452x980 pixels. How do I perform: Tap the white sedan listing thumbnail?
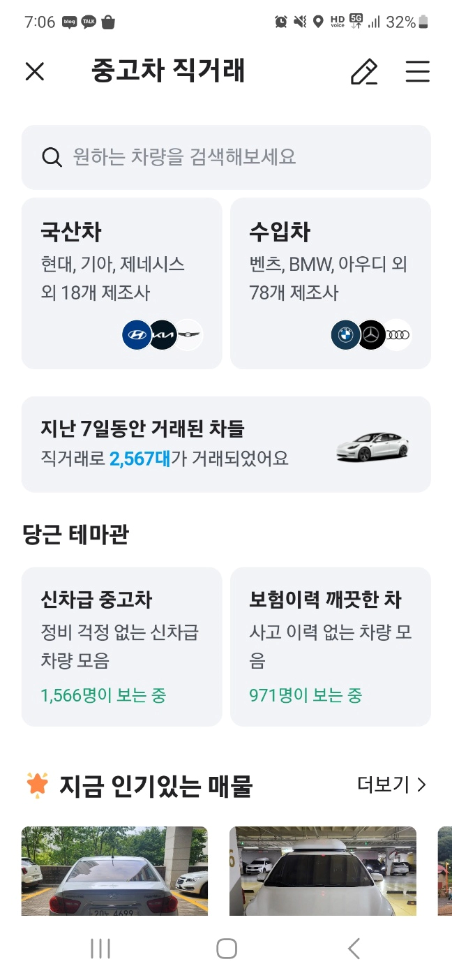pyautogui.click(x=114, y=871)
